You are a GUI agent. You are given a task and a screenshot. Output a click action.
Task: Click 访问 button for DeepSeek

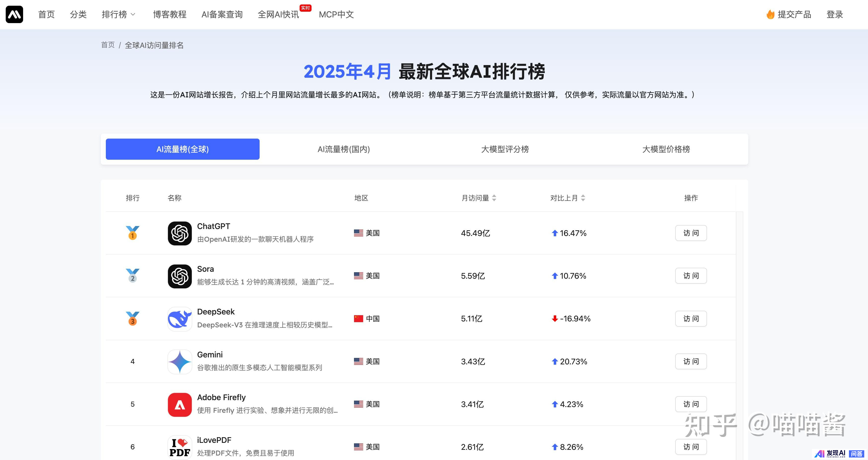pos(691,318)
